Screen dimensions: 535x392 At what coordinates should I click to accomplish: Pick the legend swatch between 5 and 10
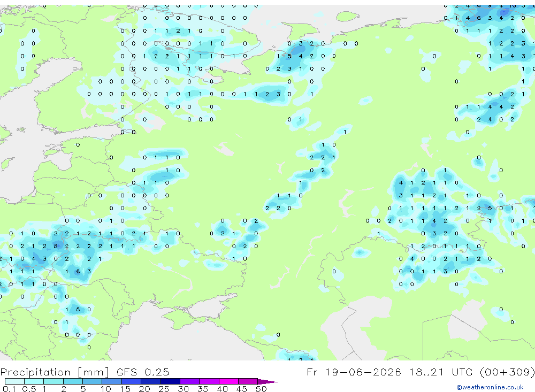pos(93,381)
